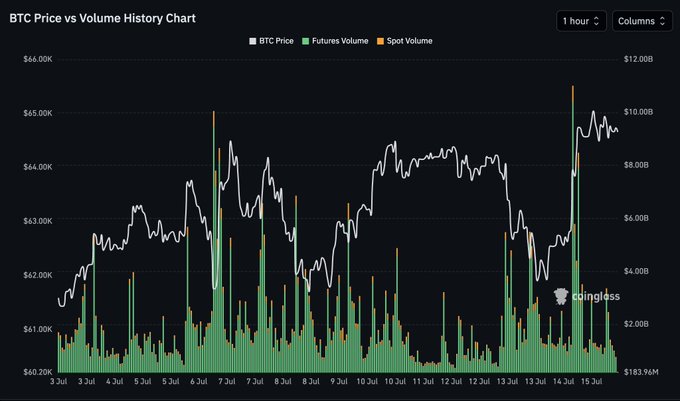Click the $12.00B volume axis label
The width and height of the screenshot is (680, 401).
coord(638,59)
